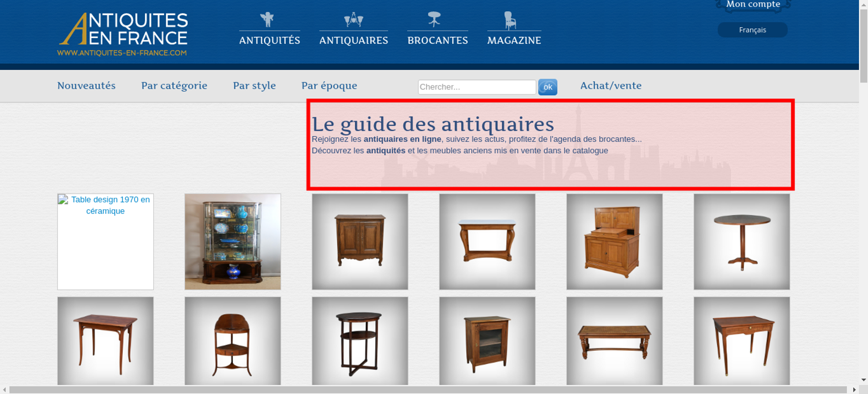Click the Antiquités en France logo
Viewport: 868px width, 394px height.
[x=123, y=34]
